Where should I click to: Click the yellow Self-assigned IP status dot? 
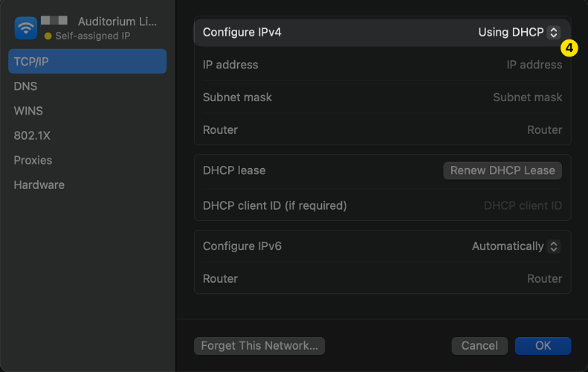pyautogui.click(x=48, y=36)
